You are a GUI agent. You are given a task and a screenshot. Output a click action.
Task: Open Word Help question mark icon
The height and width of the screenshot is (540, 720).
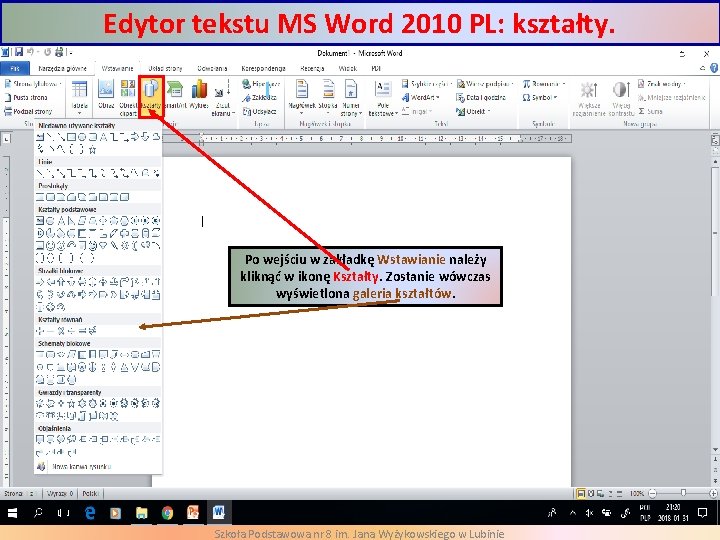[714, 68]
